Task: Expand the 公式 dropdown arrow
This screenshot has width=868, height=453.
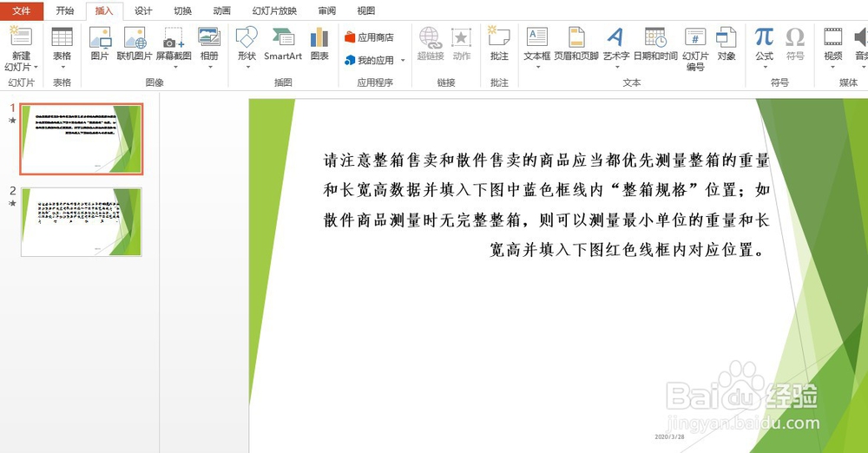Action: tap(765, 67)
